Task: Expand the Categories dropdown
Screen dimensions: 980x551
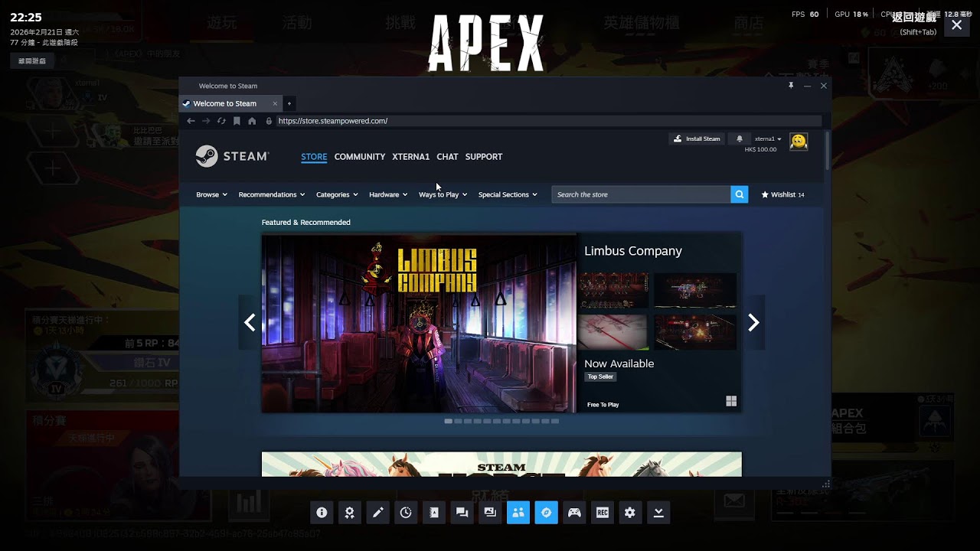Action: tap(337, 194)
